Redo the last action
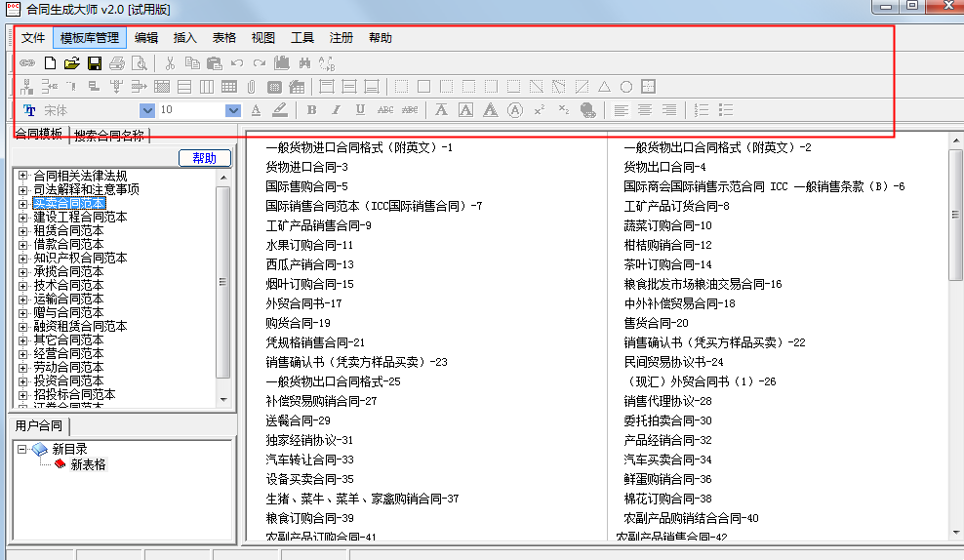The width and height of the screenshot is (964, 560). click(260, 62)
